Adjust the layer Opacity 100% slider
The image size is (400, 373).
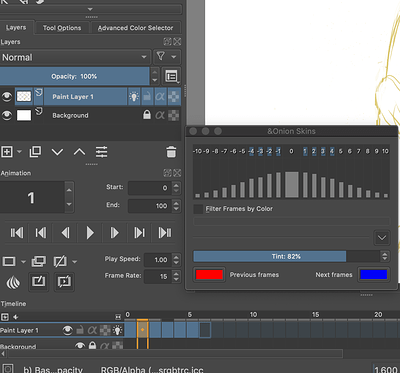coord(74,76)
